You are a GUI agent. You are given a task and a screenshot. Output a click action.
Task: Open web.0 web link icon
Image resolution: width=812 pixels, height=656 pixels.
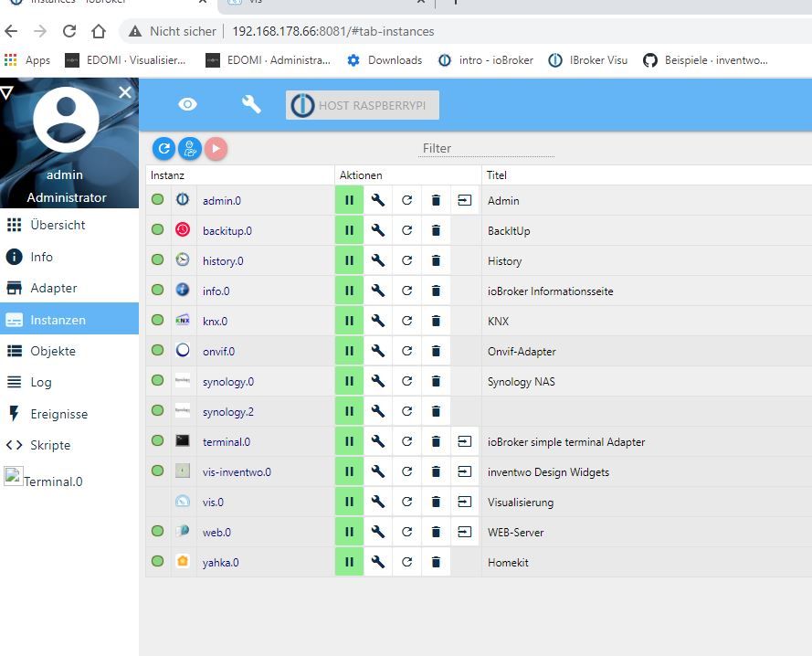(465, 532)
